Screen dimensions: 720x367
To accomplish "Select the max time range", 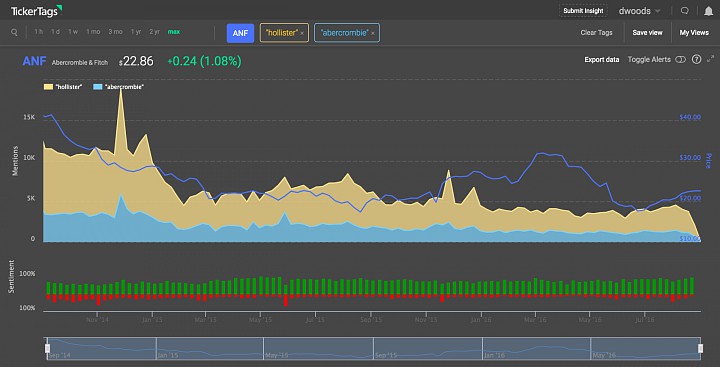I will [x=174, y=32].
